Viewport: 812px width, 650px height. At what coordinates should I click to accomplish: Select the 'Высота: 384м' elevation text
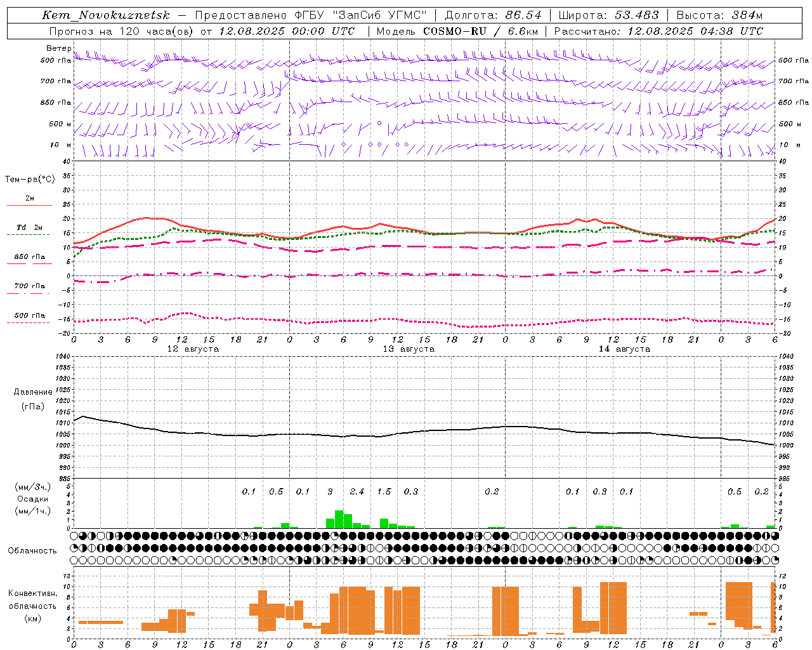pyautogui.click(x=719, y=15)
